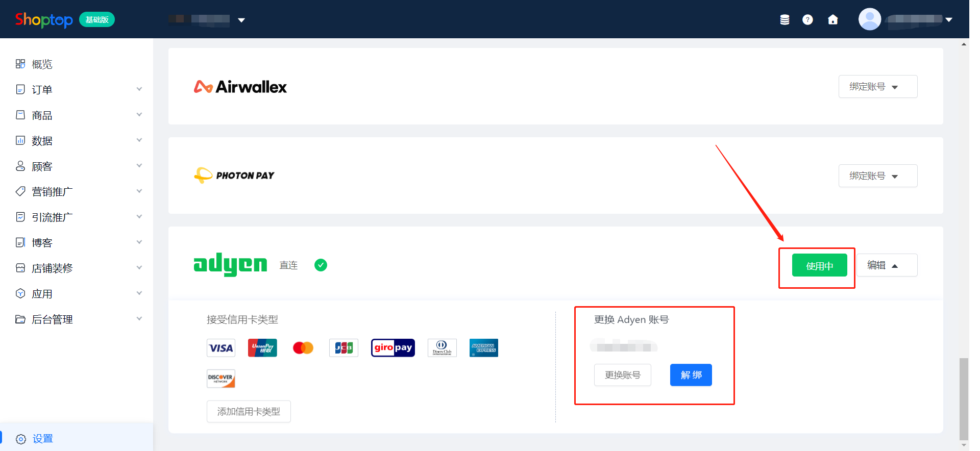980x451 pixels.
Task: Expand the 店铺装修 chevron
Action: 139,268
